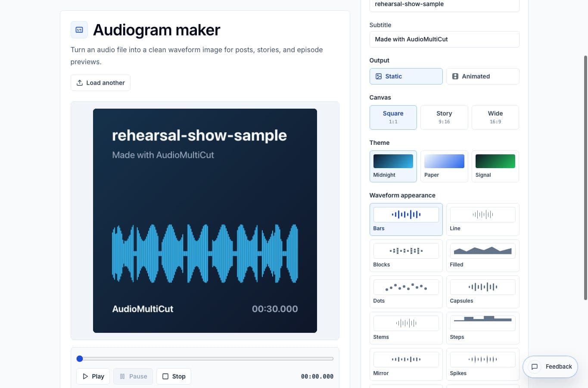The height and width of the screenshot is (388, 588).
Task: Click the Blocks waveform preview icon
Action: 406,250
